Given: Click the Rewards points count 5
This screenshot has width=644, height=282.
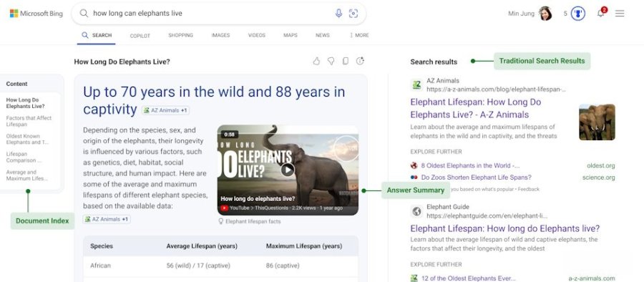Looking at the screenshot, I should [x=565, y=14].
